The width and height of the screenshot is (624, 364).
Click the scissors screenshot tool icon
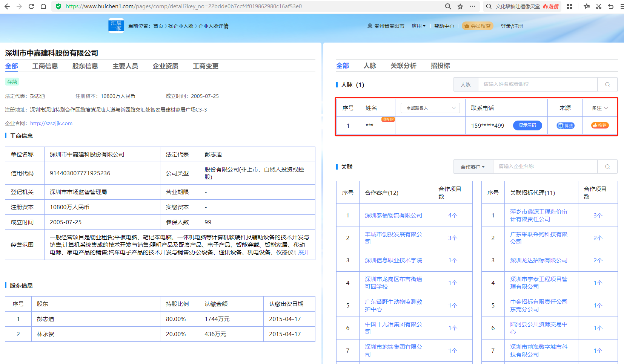599,6
